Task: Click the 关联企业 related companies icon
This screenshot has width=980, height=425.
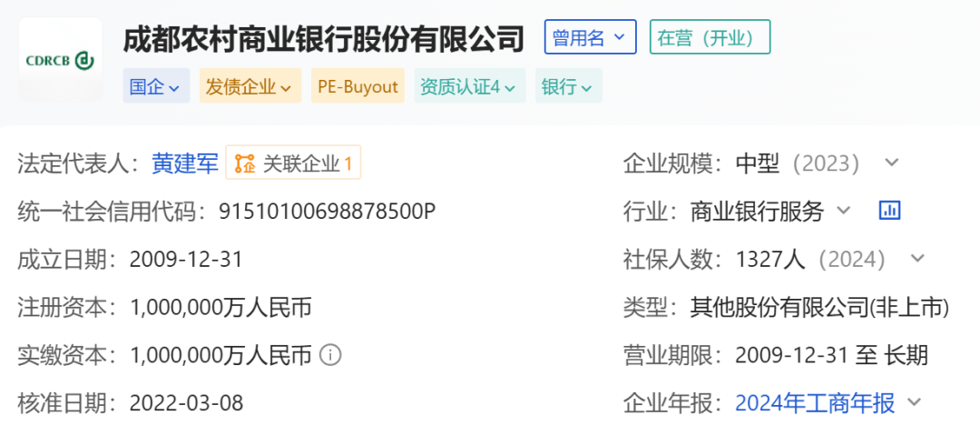Action: (x=244, y=163)
